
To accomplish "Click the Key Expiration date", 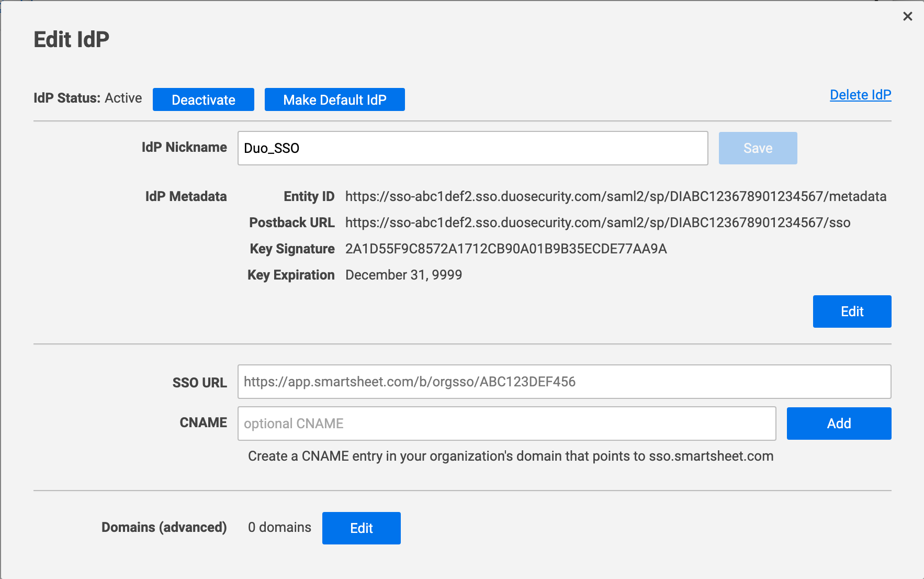I will pyautogui.click(x=403, y=275).
